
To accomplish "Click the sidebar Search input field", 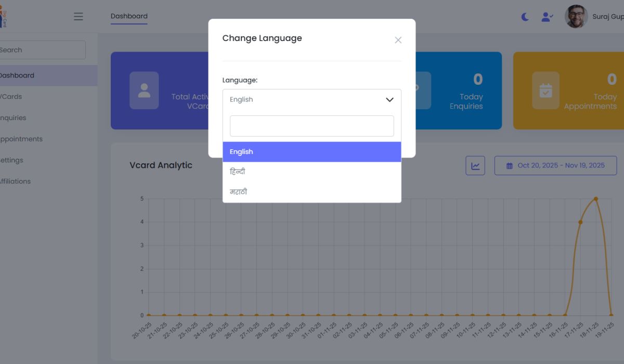I will coord(42,49).
